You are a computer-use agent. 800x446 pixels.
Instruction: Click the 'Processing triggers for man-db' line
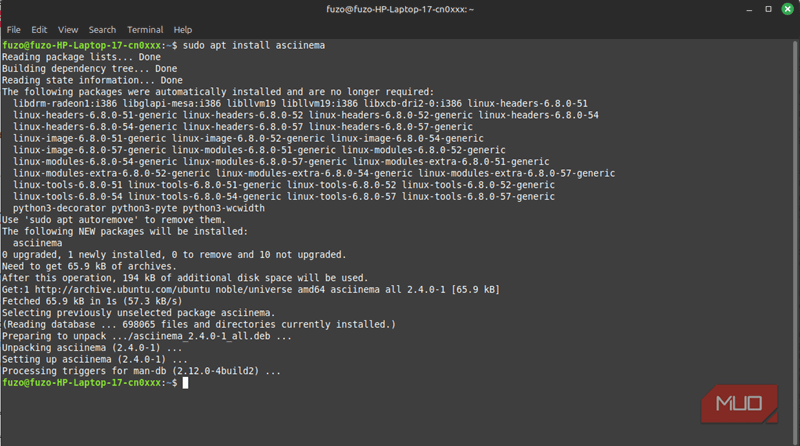(140, 371)
